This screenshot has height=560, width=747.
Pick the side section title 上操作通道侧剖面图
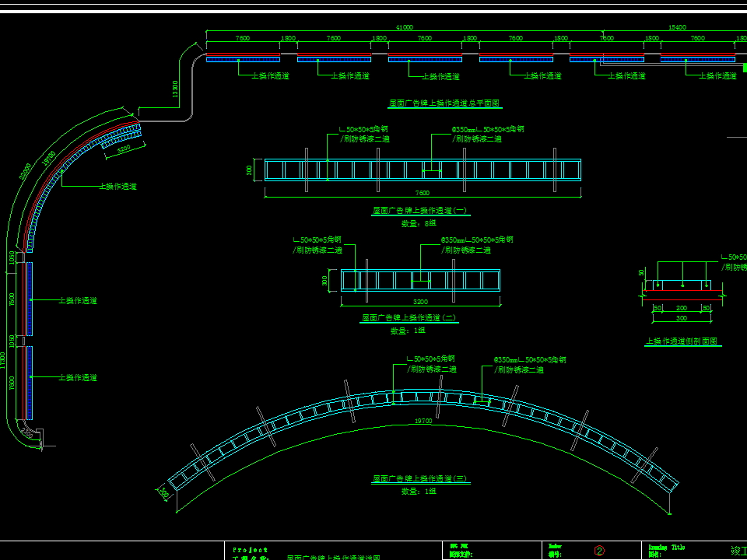[682, 341]
